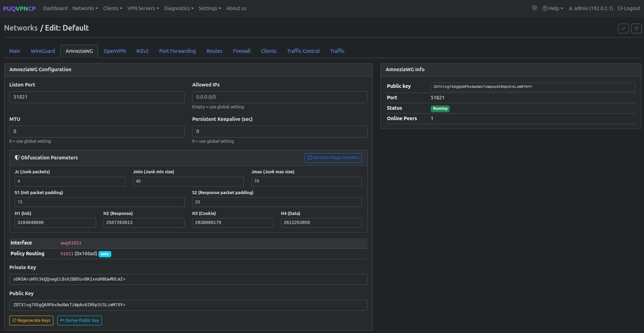Switch to the Traffic Control tab
644x333 pixels.
(x=303, y=51)
